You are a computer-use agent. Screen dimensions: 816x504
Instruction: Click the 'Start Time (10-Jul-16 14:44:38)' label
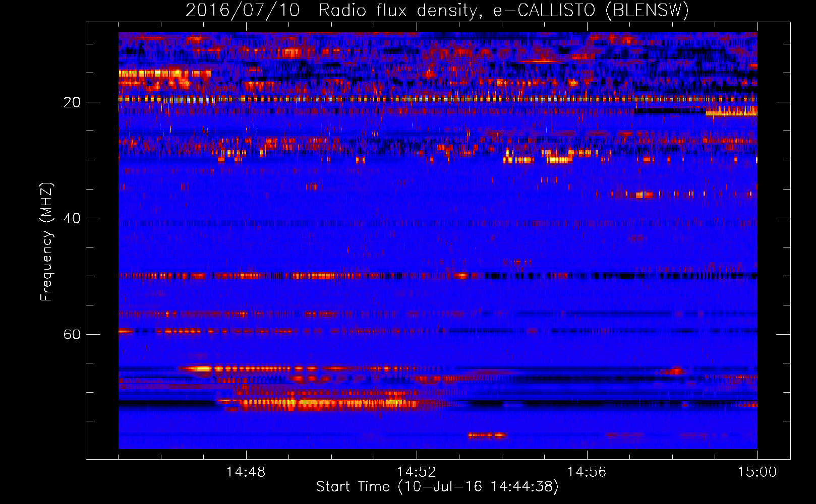pyautogui.click(x=437, y=487)
